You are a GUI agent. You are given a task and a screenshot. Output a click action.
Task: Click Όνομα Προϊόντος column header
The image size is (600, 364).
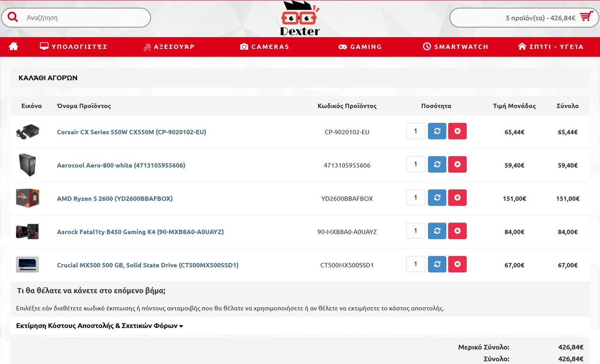84,106
